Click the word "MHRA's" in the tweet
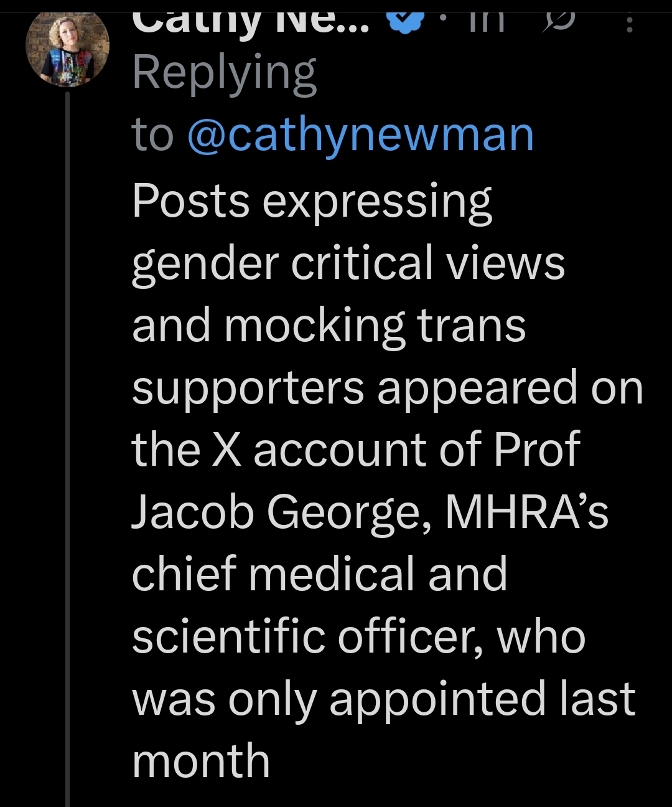Image resolution: width=672 pixels, height=807 pixels. click(526, 512)
